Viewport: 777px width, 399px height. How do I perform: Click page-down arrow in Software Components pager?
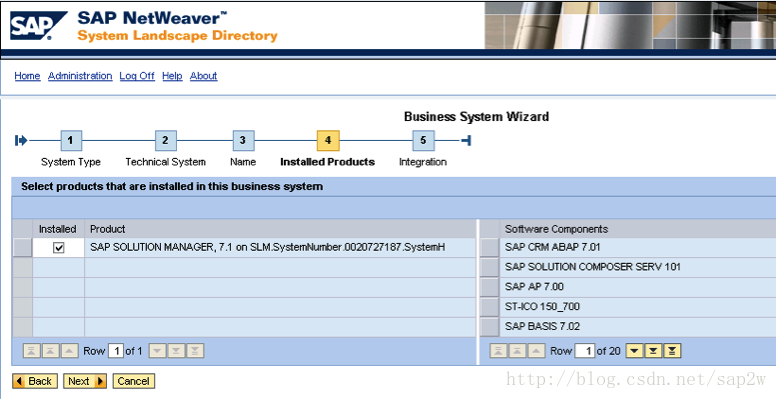[654, 351]
